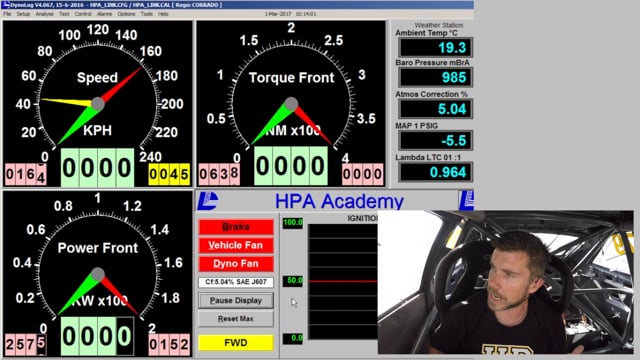
Task: Open the File menu
Action: (7, 14)
